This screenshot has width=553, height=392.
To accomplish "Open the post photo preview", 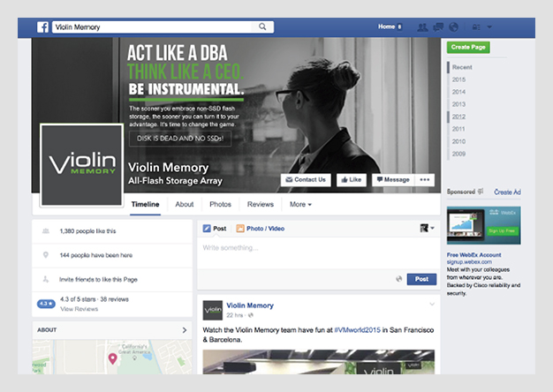I will coord(319,362).
